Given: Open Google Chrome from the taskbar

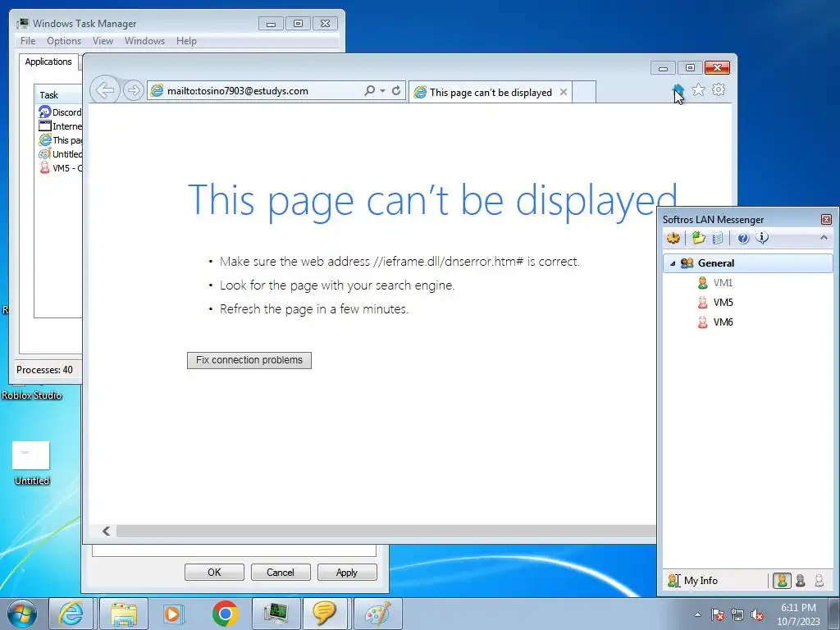Looking at the screenshot, I should coord(225,614).
